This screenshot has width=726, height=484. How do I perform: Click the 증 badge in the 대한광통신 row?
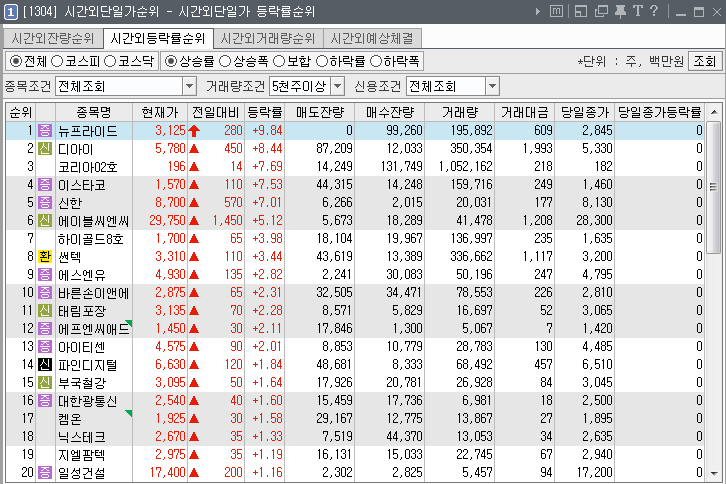(x=45, y=401)
